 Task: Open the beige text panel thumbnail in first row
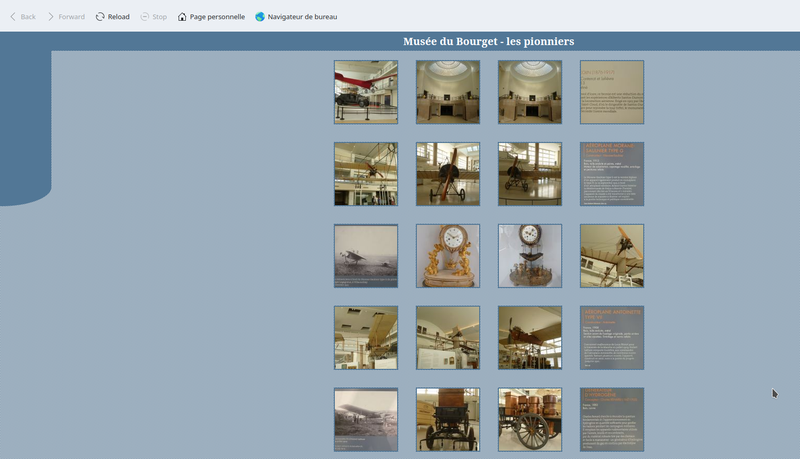coord(612,92)
